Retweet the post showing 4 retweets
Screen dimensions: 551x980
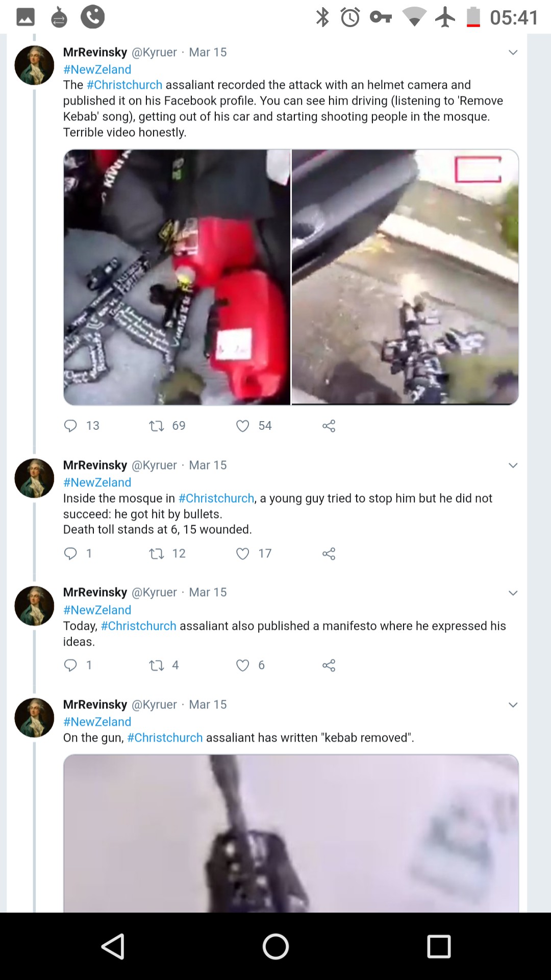[156, 665]
